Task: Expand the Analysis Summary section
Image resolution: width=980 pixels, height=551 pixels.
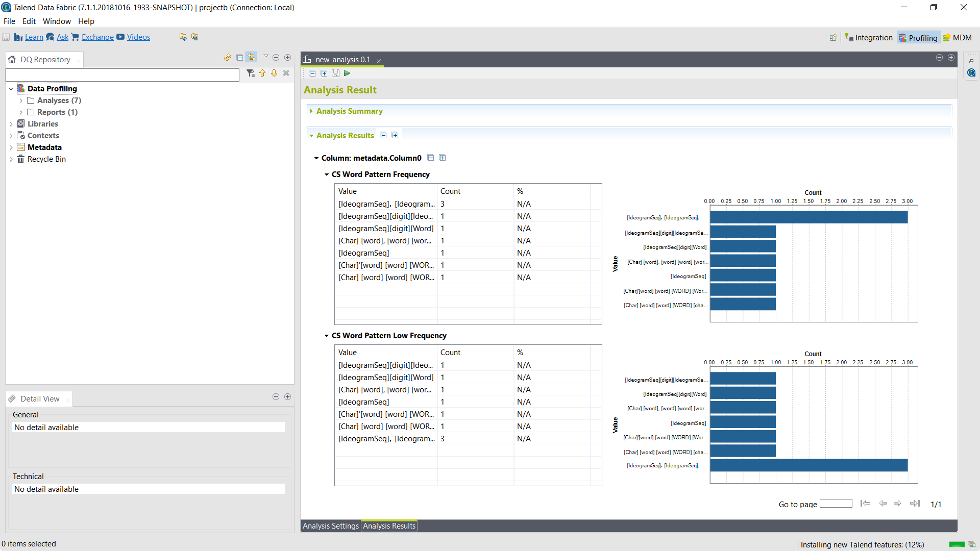Action: coord(349,111)
